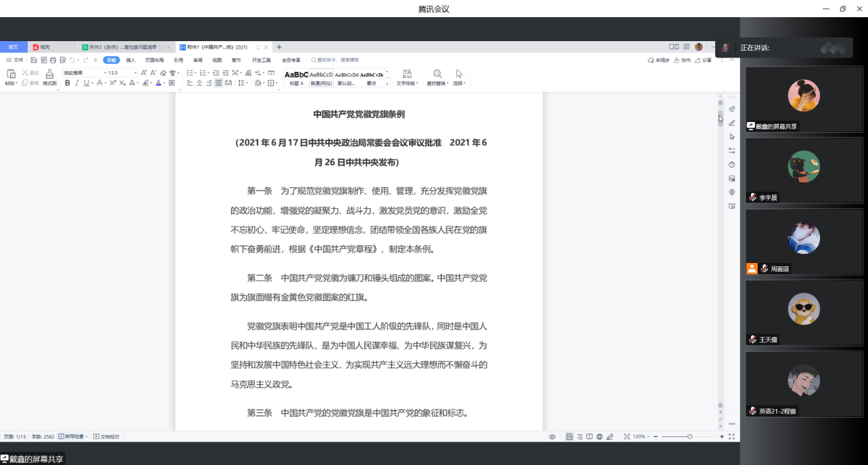This screenshot has height=465, width=868.
Task: Open the font name dropdown (微软雅黑)
Action: 82,73
